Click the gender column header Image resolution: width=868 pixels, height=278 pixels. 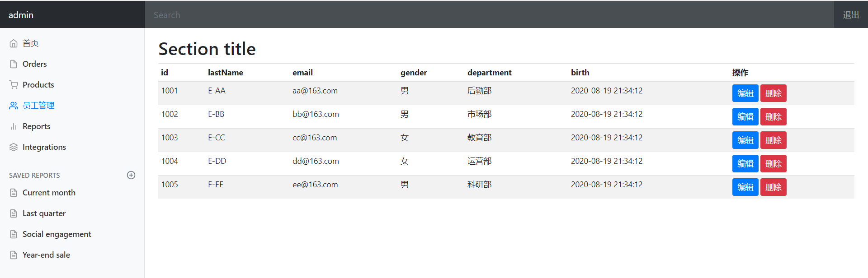414,73
